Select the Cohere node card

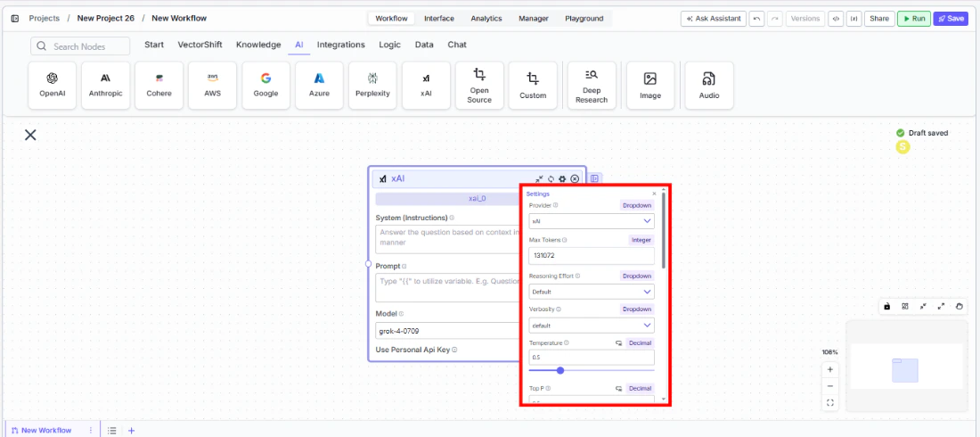pos(159,85)
